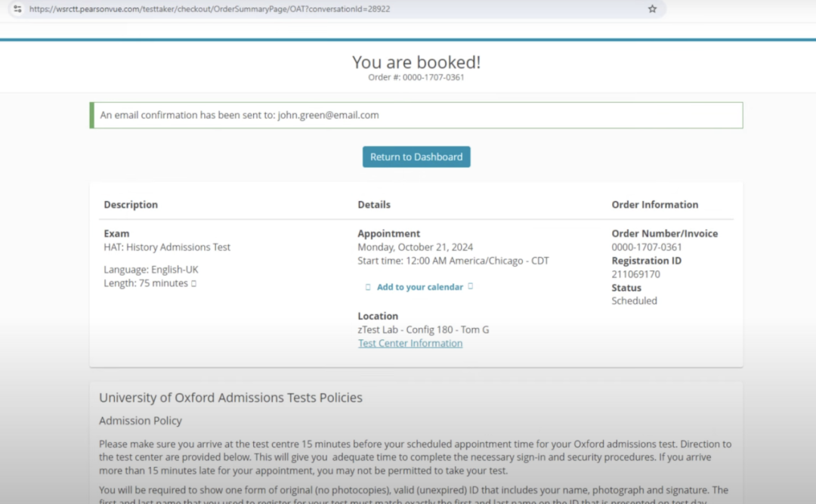Click the Status label
Viewport: 816px width, 504px height.
click(626, 288)
